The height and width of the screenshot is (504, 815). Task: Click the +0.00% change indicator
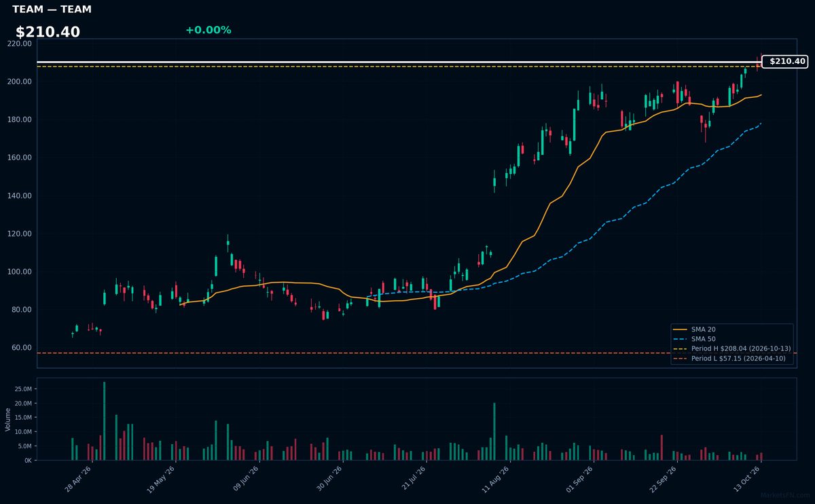point(209,31)
